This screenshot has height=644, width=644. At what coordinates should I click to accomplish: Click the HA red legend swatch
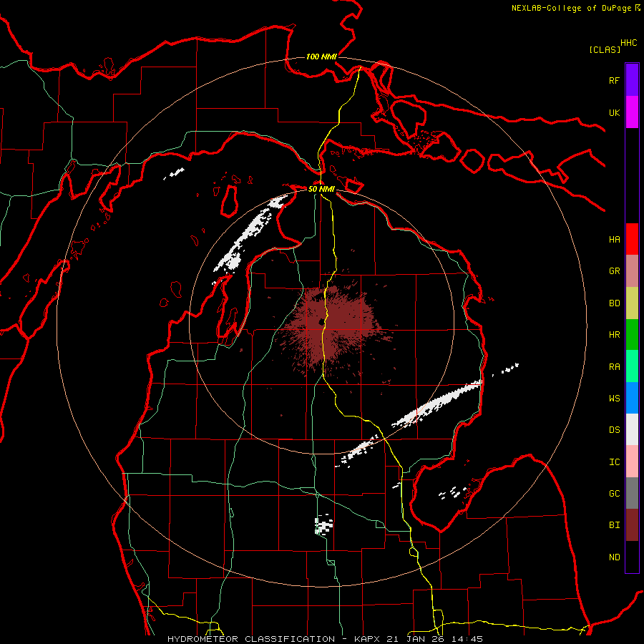pos(632,239)
